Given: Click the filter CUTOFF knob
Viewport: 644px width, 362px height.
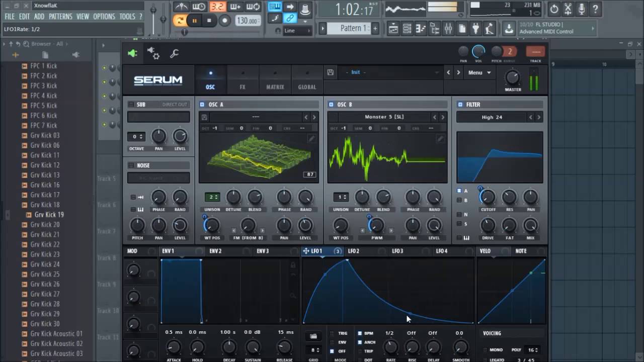Looking at the screenshot, I should pyautogui.click(x=488, y=197).
